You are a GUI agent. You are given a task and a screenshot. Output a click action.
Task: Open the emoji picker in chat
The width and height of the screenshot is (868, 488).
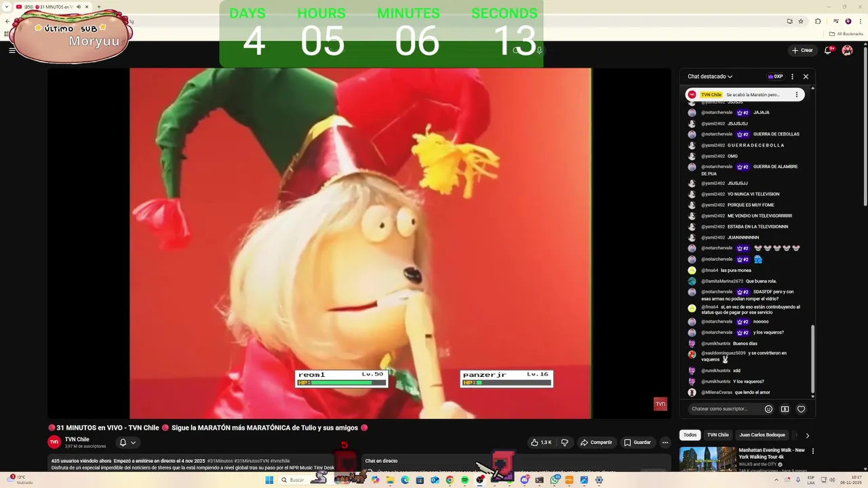pos(768,409)
